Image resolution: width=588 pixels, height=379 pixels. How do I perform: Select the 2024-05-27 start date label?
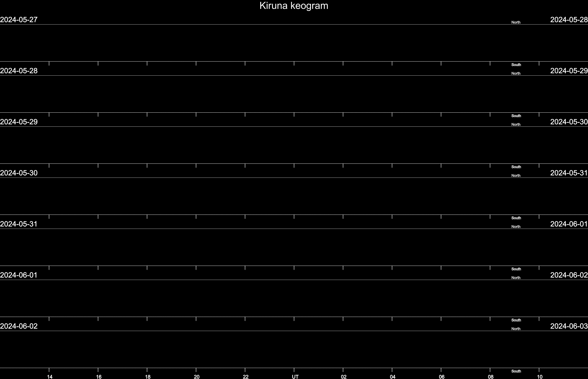click(19, 20)
